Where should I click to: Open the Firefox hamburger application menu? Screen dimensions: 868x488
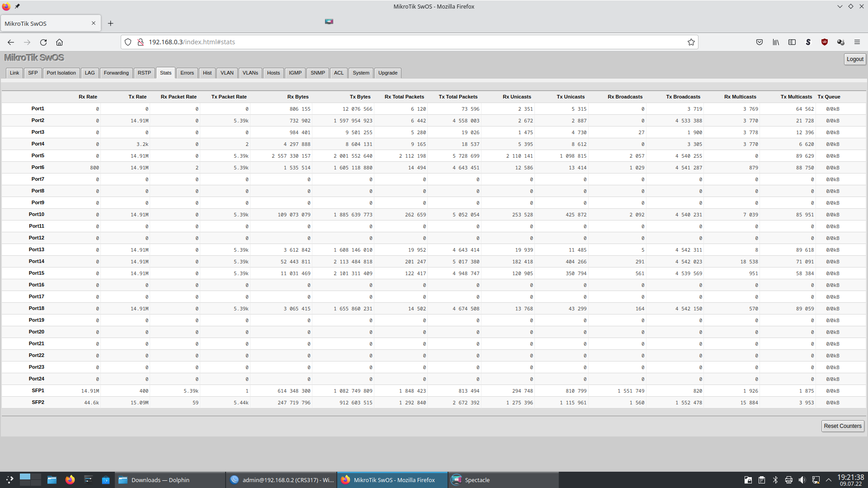(857, 42)
